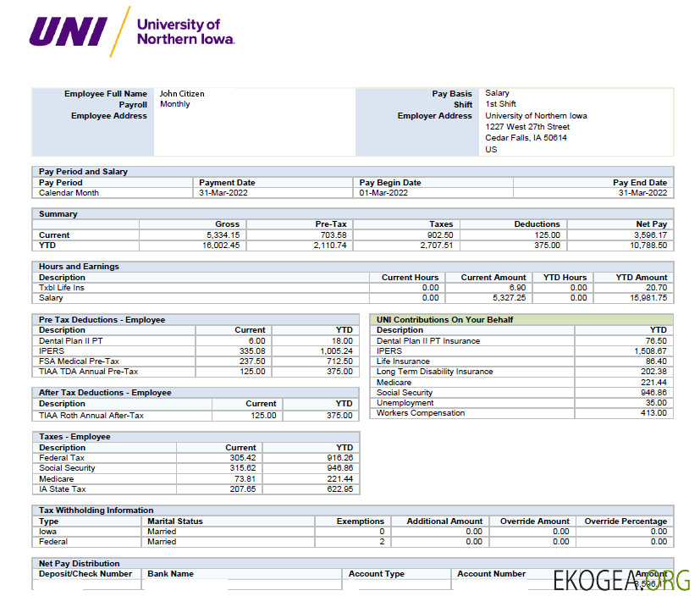Click Dental Plan II PT Insurance contribution
This screenshot has width=700, height=607.
click(x=428, y=341)
